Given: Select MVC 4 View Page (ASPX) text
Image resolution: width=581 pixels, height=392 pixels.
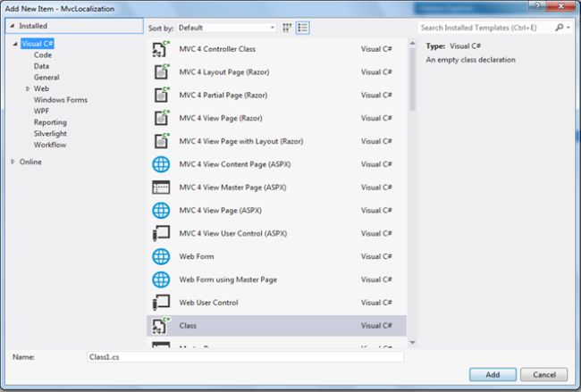Looking at the screenshot, I should click(220, 210).
